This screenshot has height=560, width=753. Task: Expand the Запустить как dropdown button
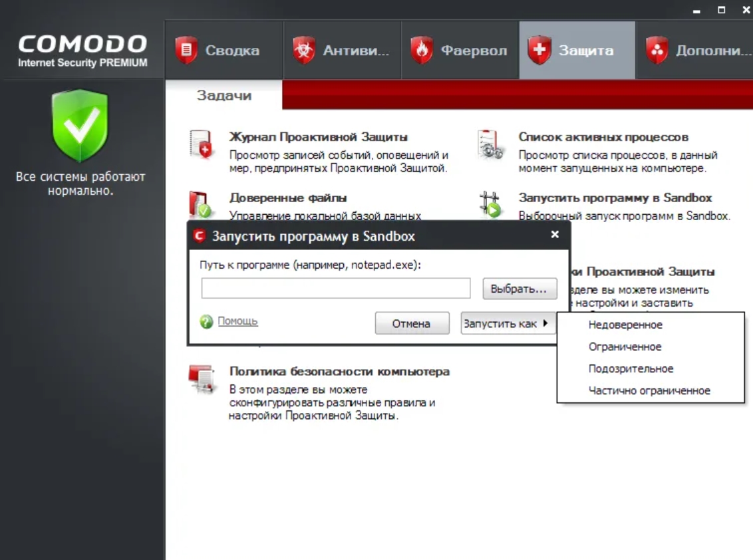(508, 324)
